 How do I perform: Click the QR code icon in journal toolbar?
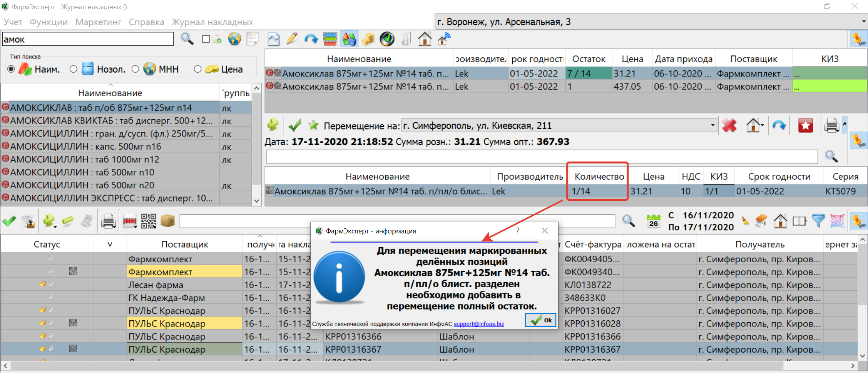pyautogui.click(x=149, y=221)
